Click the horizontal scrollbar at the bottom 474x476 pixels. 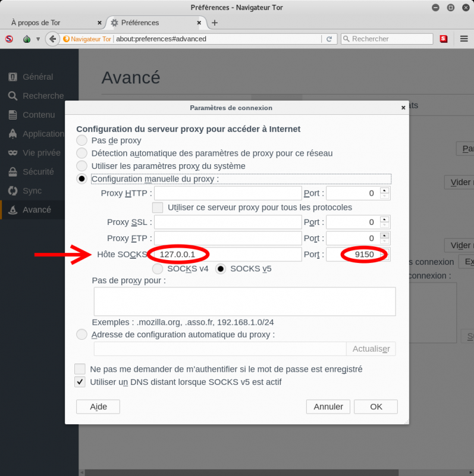(x=241, y=472)
